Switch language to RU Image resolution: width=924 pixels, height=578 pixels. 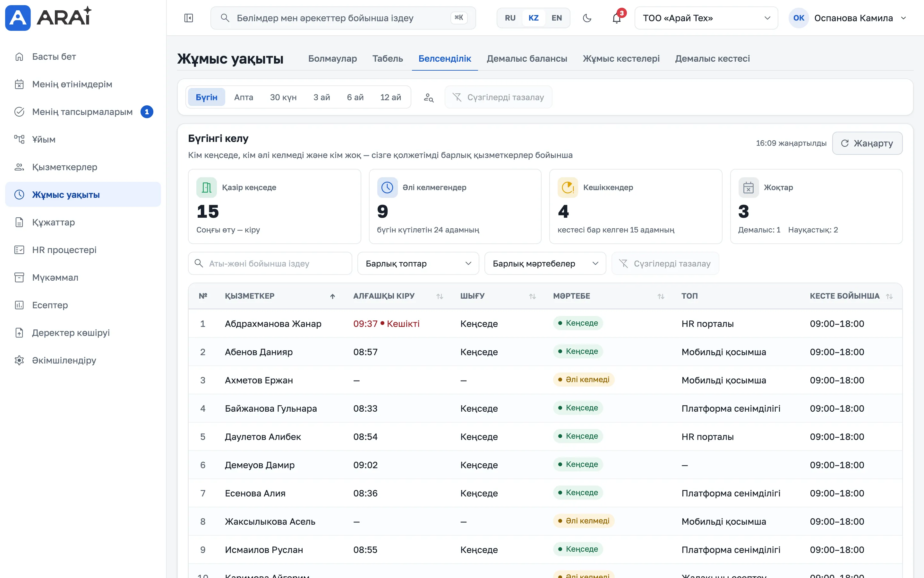510,18
